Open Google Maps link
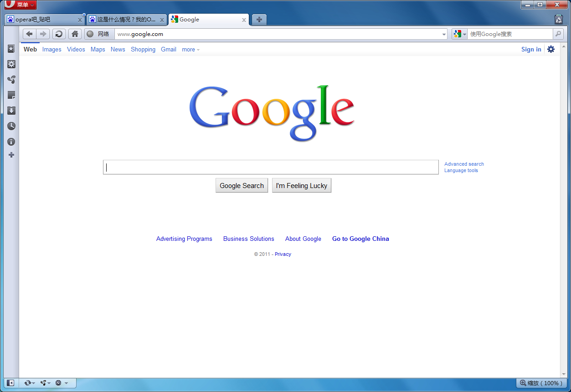The width and height of the screenshot is (571, 392). click(x=98, y=49)
